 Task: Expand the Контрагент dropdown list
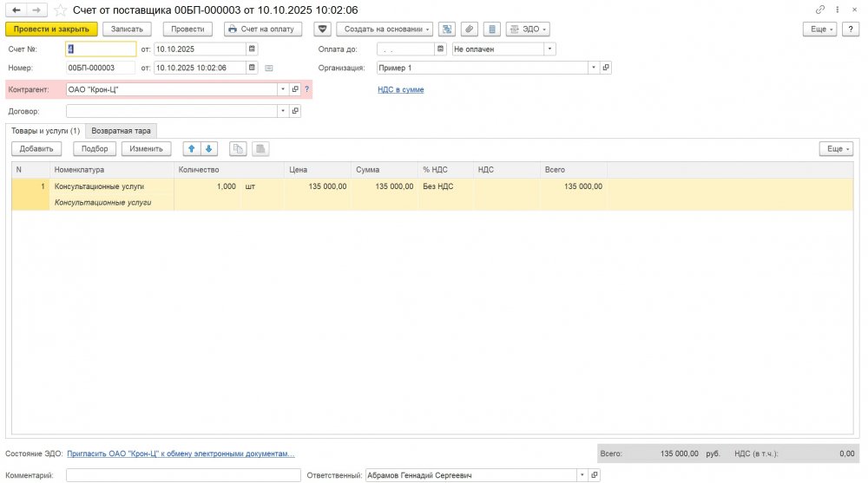[x=283, y=89]
